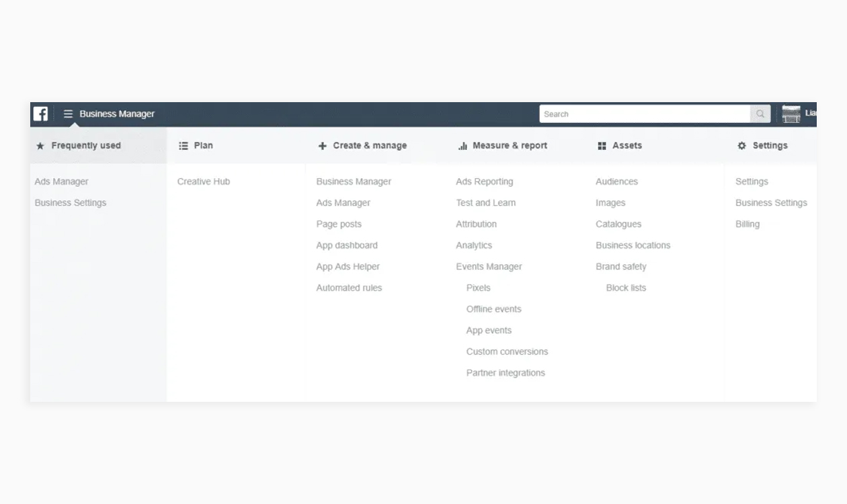Open Ads Reporting link

(484, 181)
